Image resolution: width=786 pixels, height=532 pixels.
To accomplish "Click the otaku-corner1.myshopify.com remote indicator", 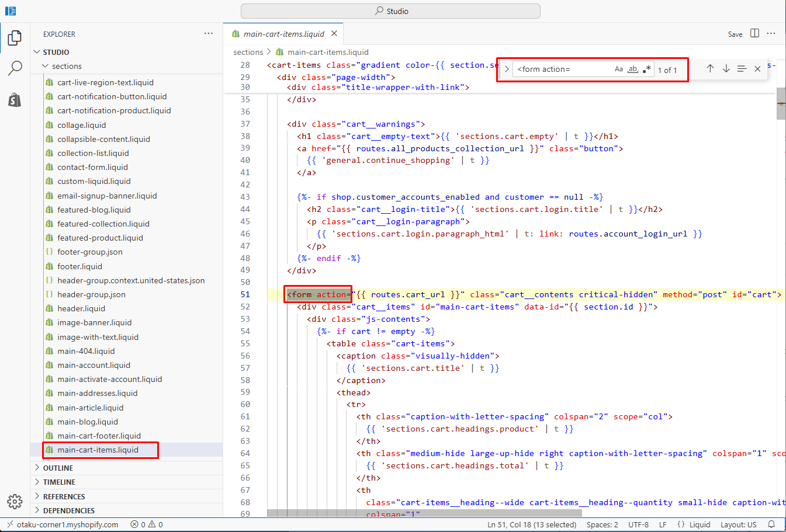I will pos(63,524).
